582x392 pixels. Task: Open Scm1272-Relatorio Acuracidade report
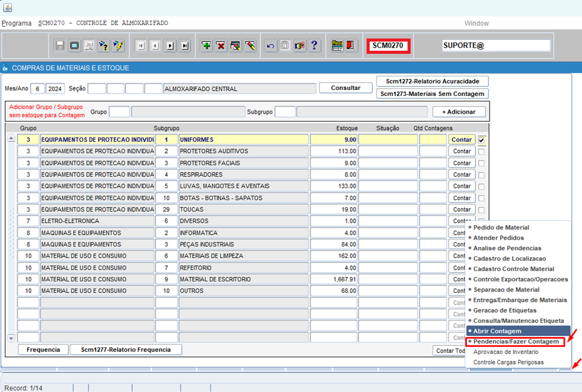433,81
